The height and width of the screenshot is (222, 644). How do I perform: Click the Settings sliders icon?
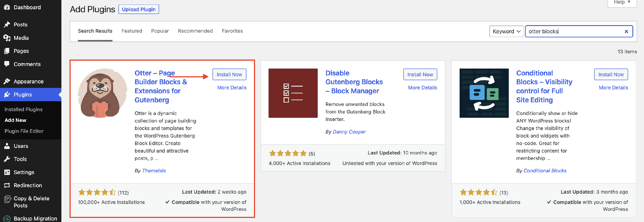pyautogui.click(x=7, y=172)
